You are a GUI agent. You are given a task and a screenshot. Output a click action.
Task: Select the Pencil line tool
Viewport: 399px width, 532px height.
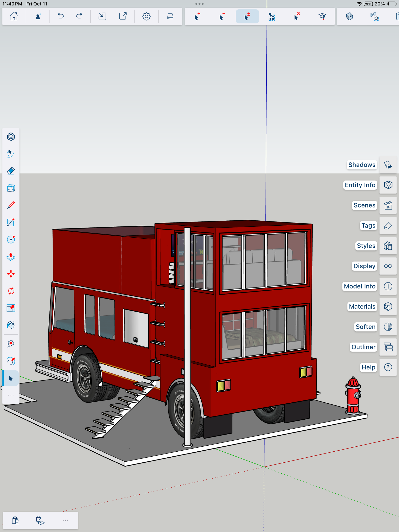pos(11,205)
